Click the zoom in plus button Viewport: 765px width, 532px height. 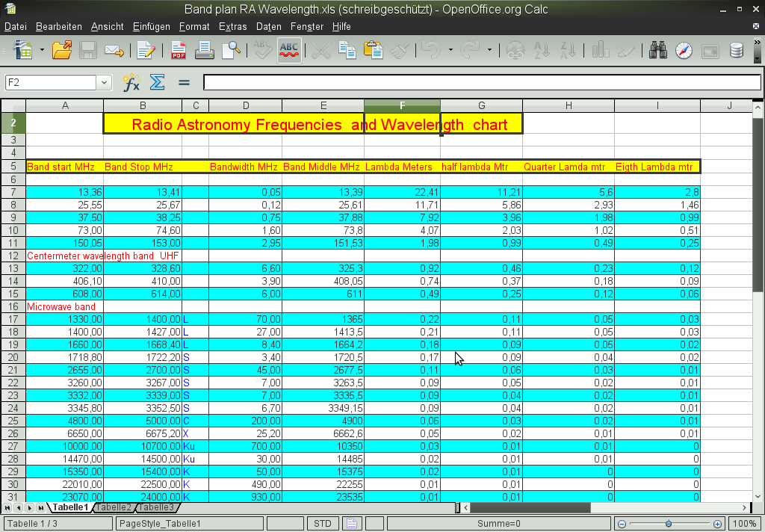717,524
